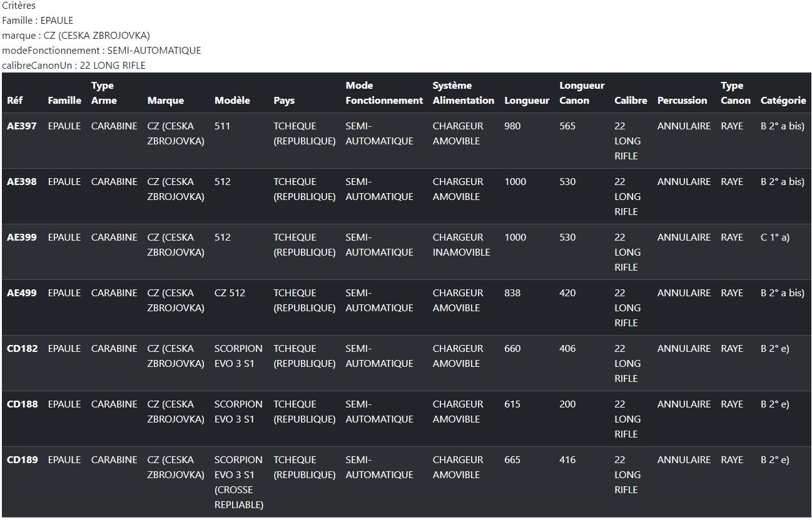
Task: Click length value '660'
Action: click(512, 348)
